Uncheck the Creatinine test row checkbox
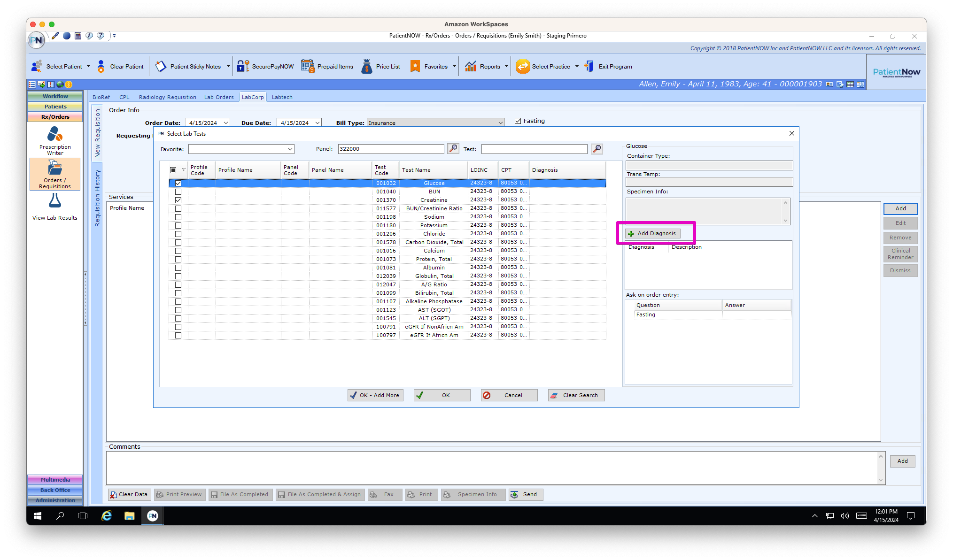 178,199
